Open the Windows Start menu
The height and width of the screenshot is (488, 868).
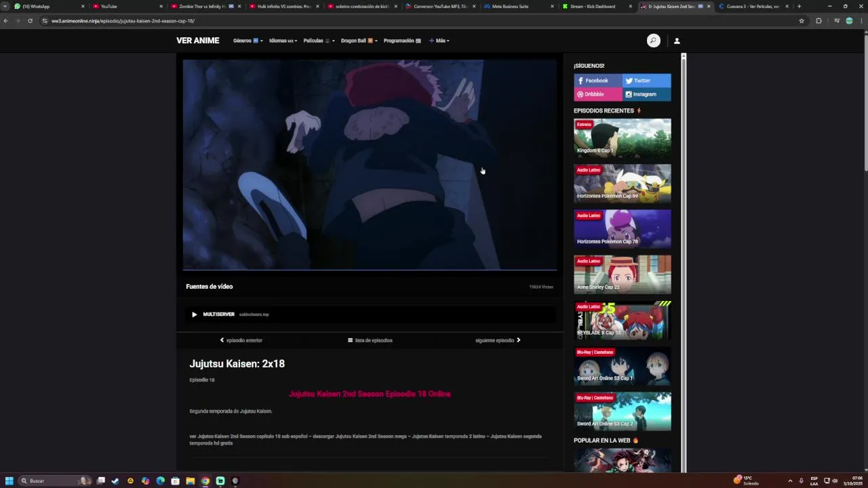pos(9,481)
